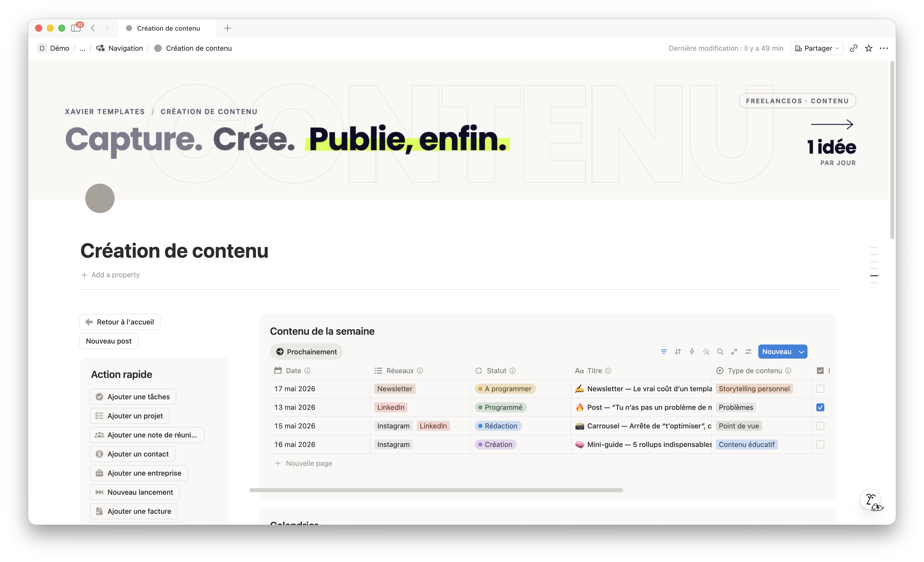This screenshot has width=924, height=562.
Task: Click the vertical page scrollbar
Action: (892, 150)
